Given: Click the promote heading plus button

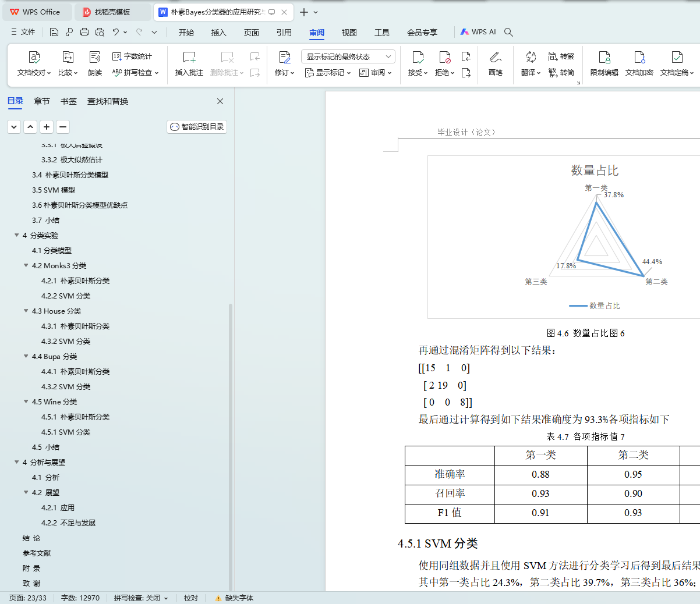Looking at the screenshot, I should (x=47, y=127).
